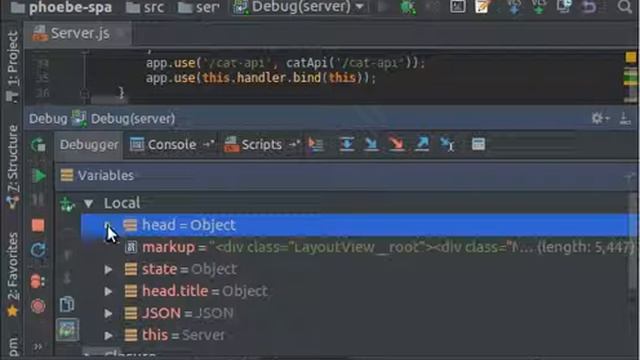This screenshot has height=360, width=640.
Task: Click the greyed Pause program icon
Action: pos(38,200)
